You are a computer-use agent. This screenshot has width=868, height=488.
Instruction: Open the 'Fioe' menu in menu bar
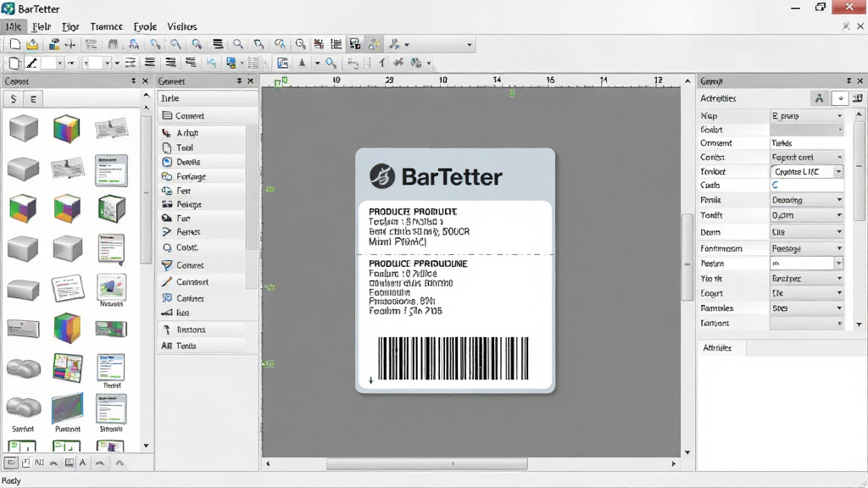click(70, 26)
